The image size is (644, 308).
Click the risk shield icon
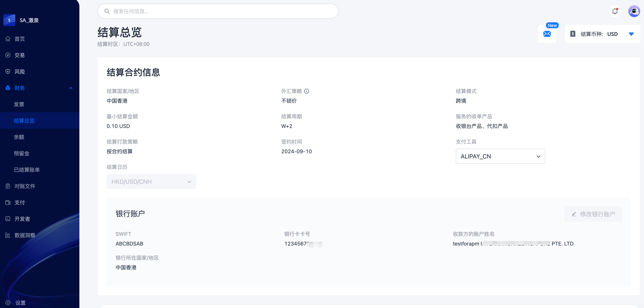click(8, 72)
